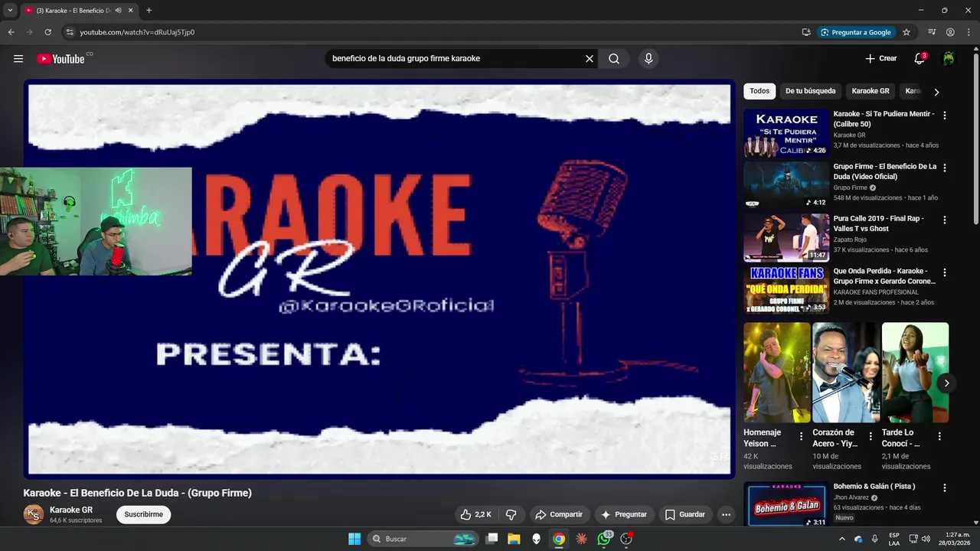Click the karaoke video player

[379, 279]
